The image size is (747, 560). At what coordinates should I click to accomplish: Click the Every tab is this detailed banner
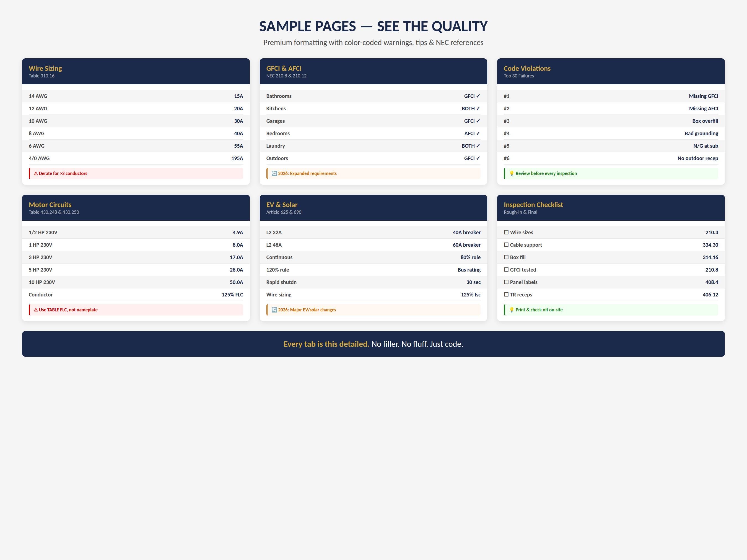(373, 344)
